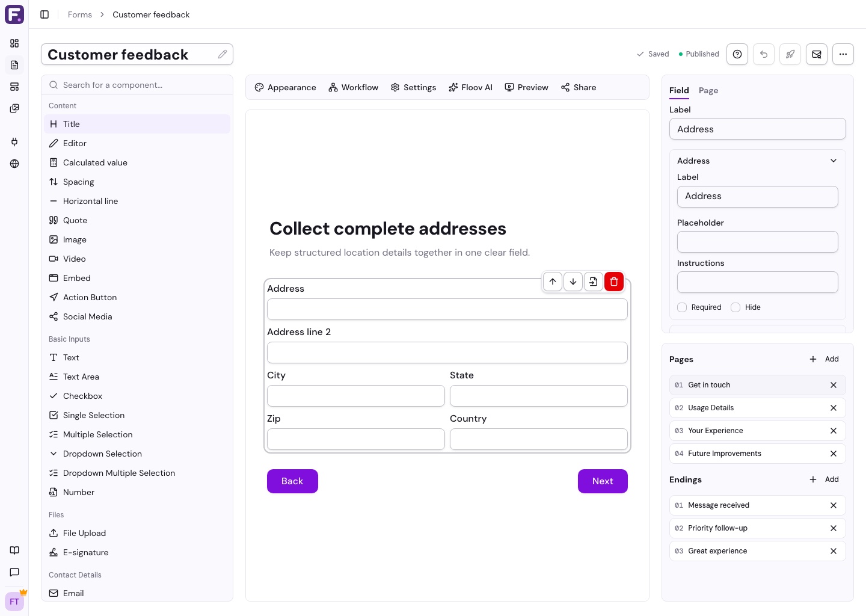This screenshot has height=616, width=866.
Task: Open the chat feedback icon in left rail
Action: pyautogui.click(x=14, y=572)
